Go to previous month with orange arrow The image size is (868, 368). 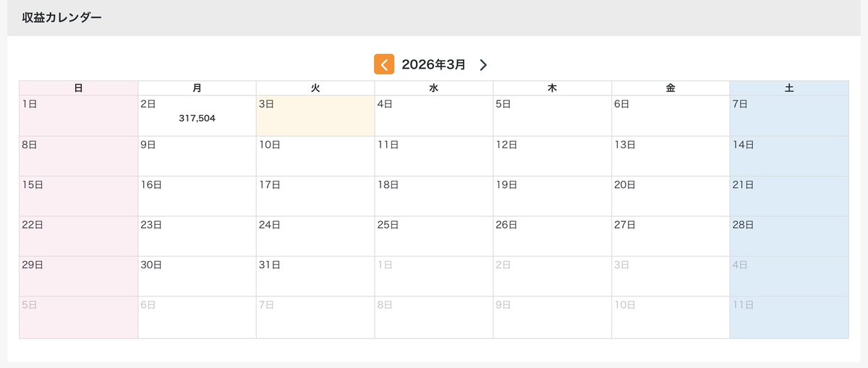(384, 64)
